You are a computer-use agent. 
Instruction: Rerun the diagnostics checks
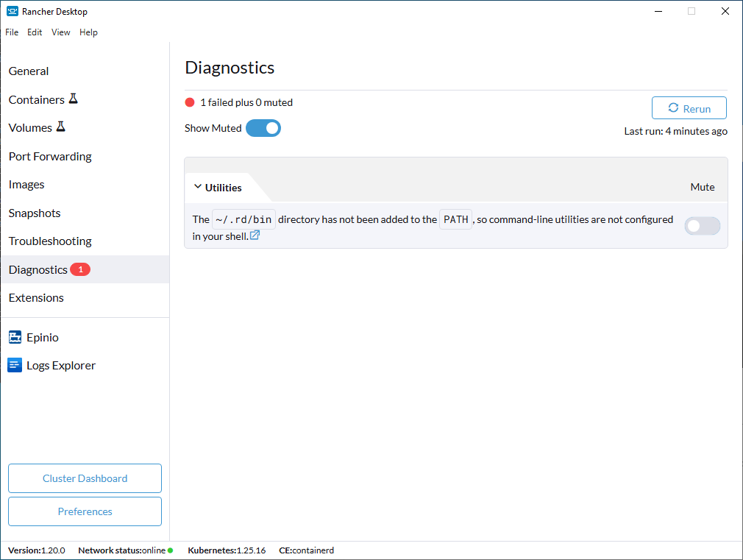click(x=689, y=108)
